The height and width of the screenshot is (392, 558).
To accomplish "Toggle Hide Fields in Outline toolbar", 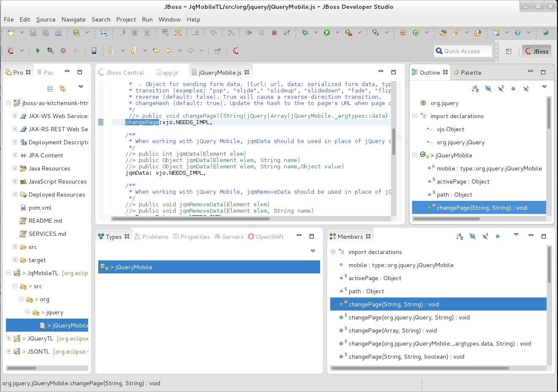I will click(x=488, y=89).
